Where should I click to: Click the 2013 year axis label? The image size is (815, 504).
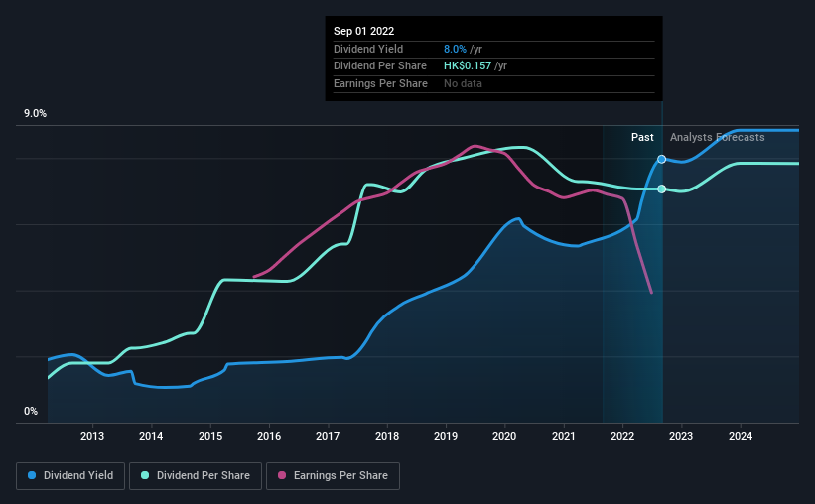(92, 436)
